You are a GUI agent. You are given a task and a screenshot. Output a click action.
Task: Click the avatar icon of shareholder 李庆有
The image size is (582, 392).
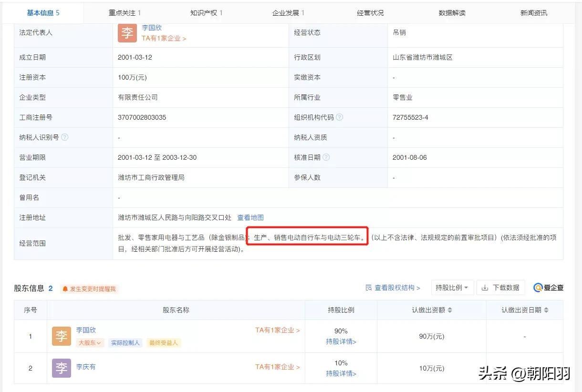pyautogui.click(x=61, y=368)
